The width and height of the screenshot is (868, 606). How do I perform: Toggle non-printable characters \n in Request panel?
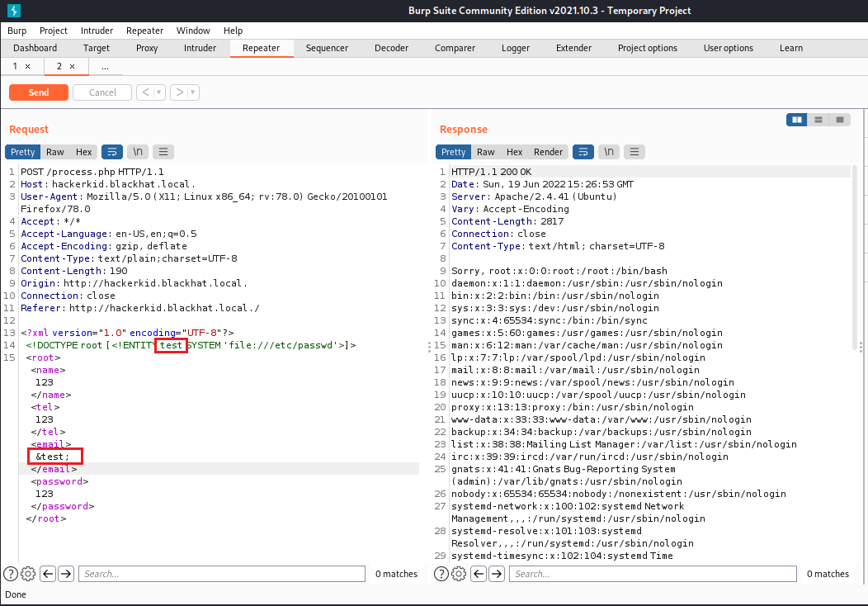pos(138,152)
